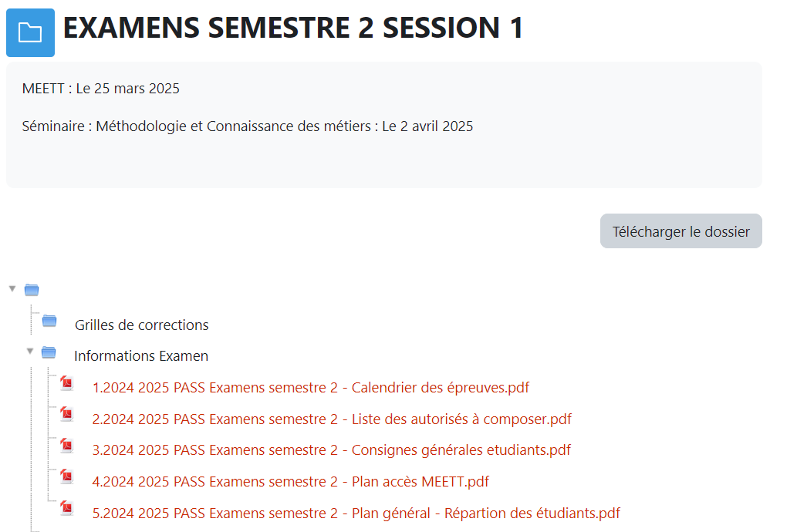Screen dimensions: 797x532
Task: Collapse the root folder tree arrow
Action: pos(12,288)
